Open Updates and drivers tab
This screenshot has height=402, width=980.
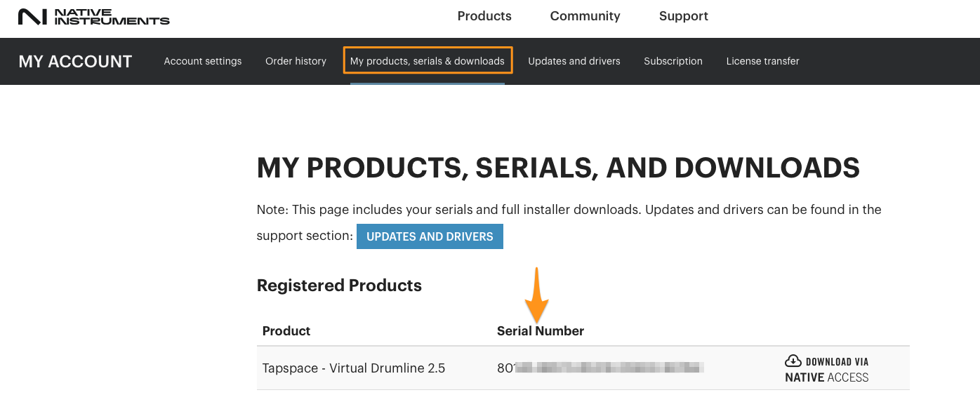(574, 61)
